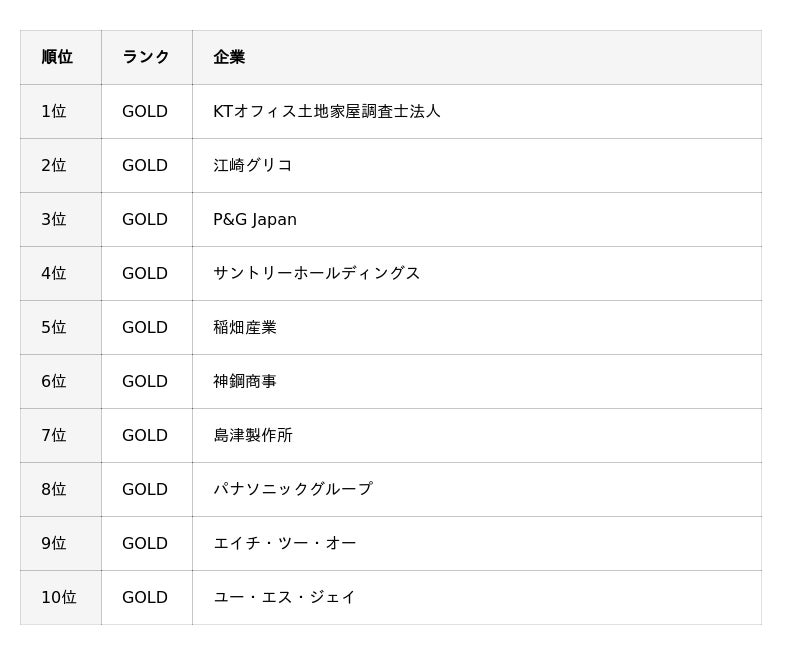This screenshot has height=655, width=800.
Task: Select サントリーホールディングス in the table
Action: point(316,273)
